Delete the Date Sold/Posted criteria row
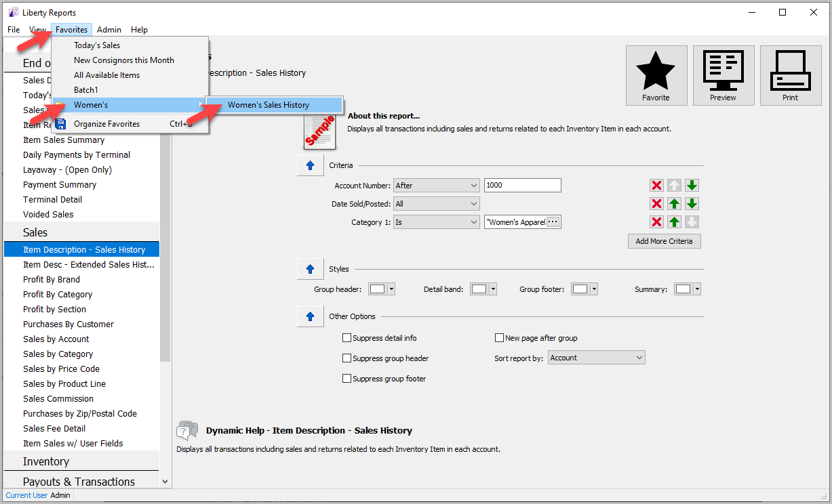This screenshot has height=504, width=832. click(x=656, y=204)
